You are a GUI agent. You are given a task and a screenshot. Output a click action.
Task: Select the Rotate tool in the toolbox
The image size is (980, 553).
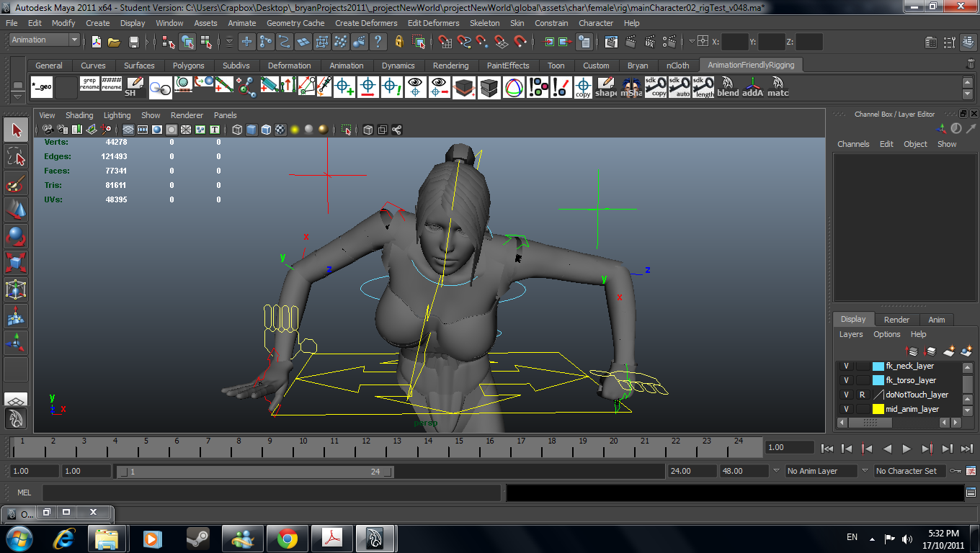[x=16, y=236]
